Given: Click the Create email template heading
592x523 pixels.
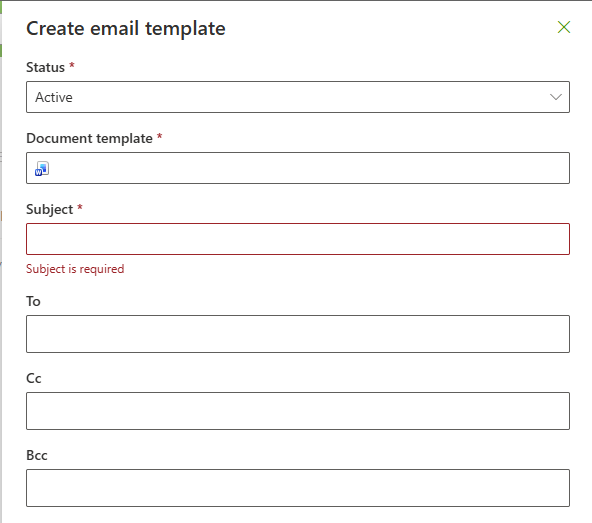Looking at the screenshot, I should click(126, 29).
